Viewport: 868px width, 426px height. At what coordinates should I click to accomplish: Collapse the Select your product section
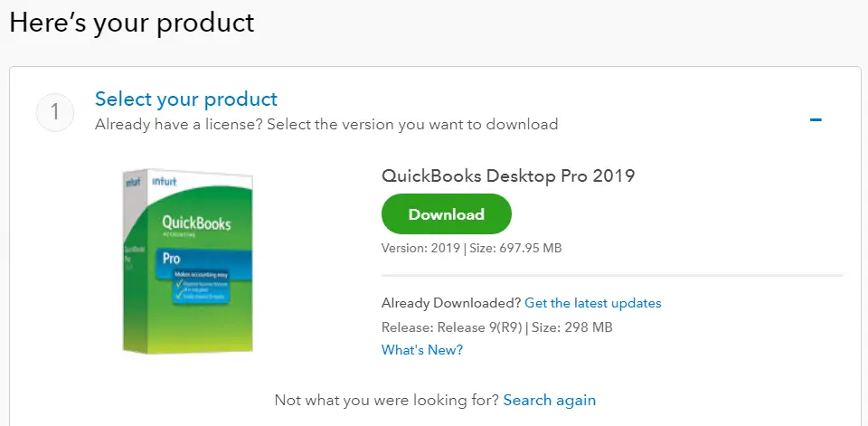point(816,119)
